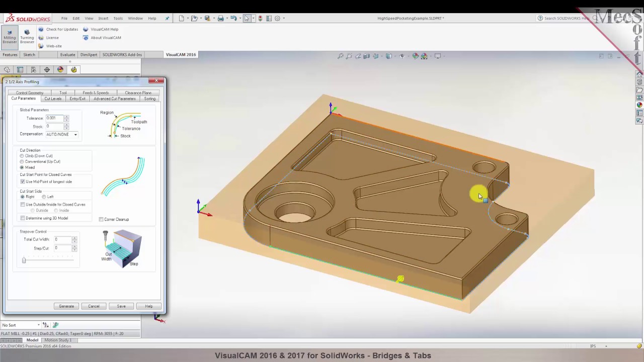
Task: Select Left cut start side
Action: [x=44, y=197]
